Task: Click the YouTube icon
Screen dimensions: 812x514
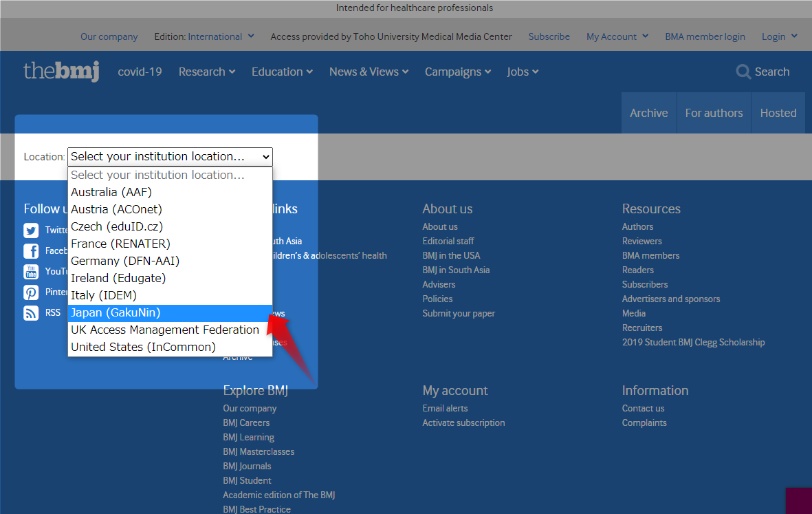Action: (x=31, y=272)
